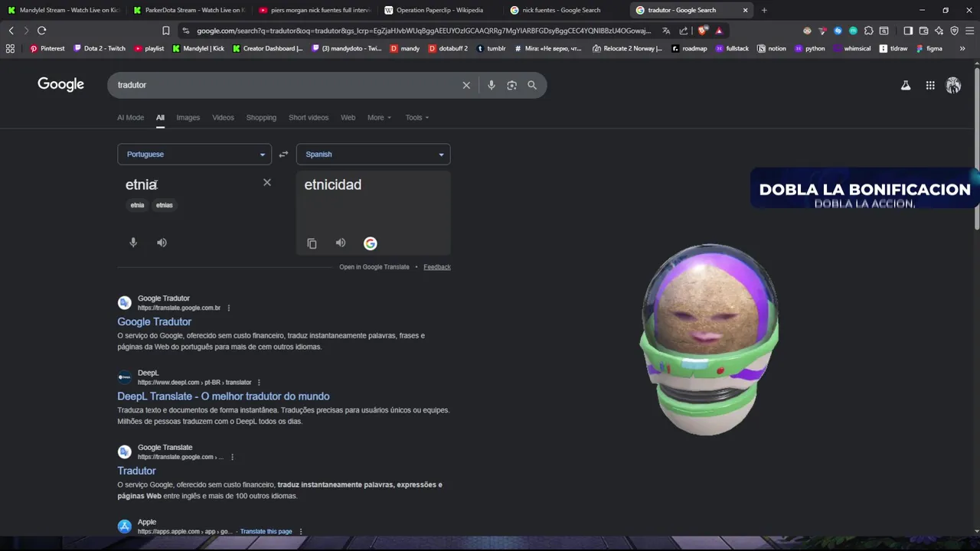Open Google Search Labs flask icon
The image size is (980, 551).
click(906, 86)
